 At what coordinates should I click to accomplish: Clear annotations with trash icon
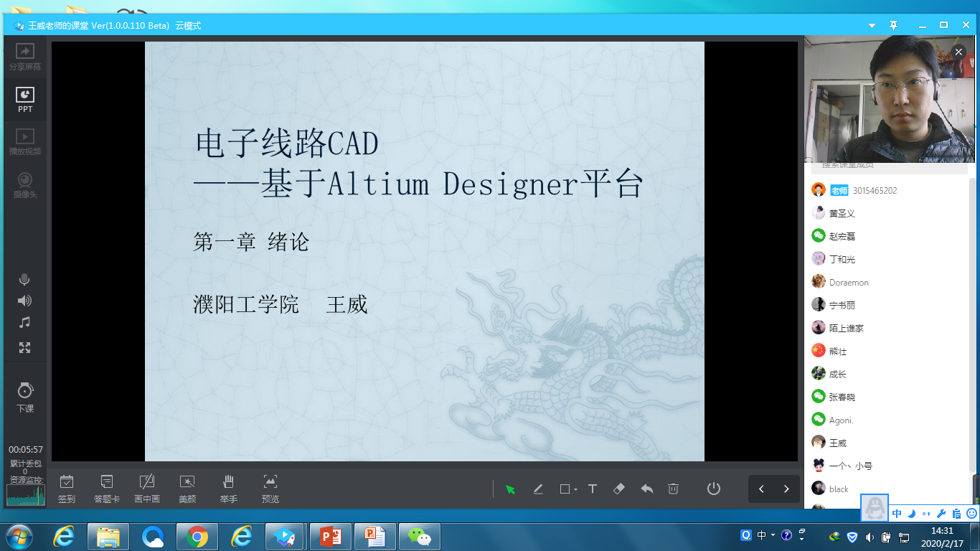pos(673,489)
